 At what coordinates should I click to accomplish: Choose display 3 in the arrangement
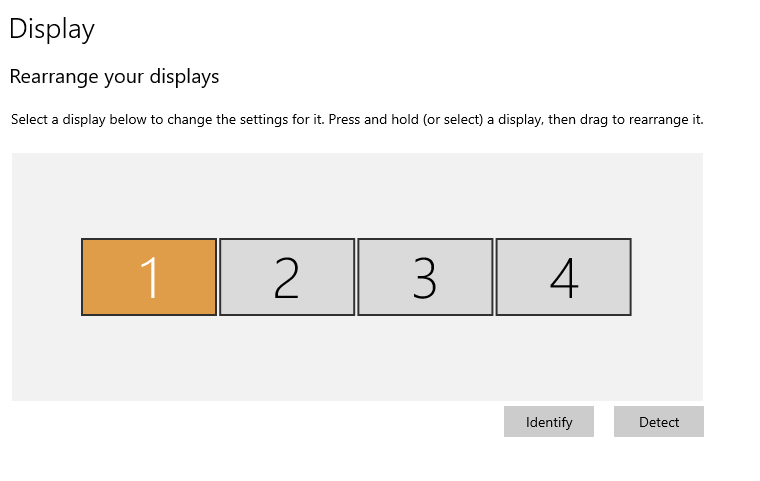coord(425,277)
